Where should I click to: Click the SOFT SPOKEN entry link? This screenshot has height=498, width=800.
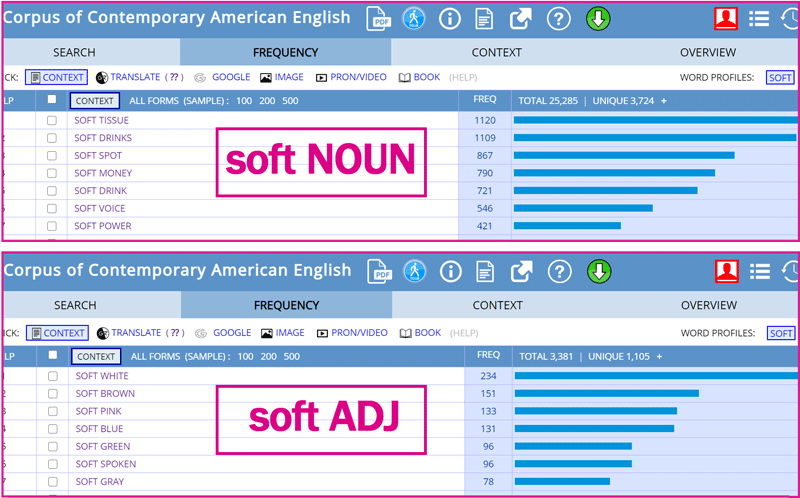(105, 464)
